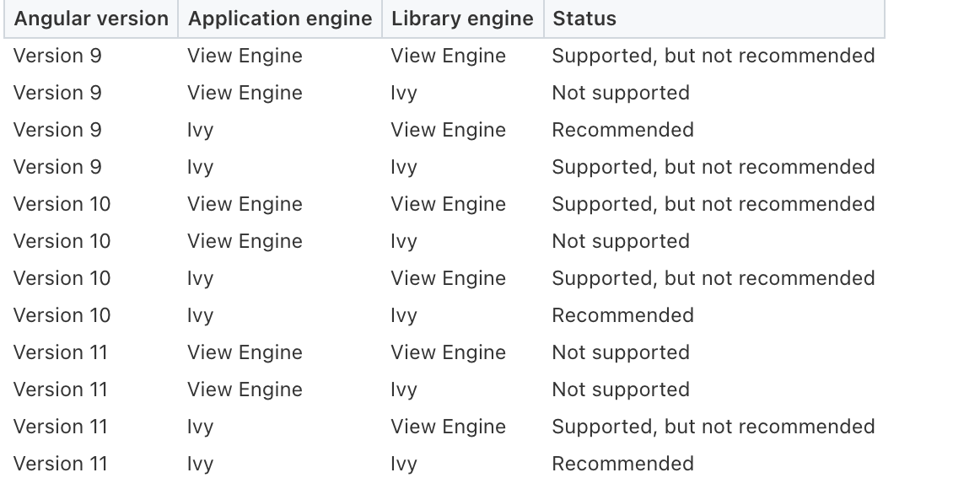The image size is (980, 494).
Task: Click Ivy application engine in last row
Action: tap(200, 464)
